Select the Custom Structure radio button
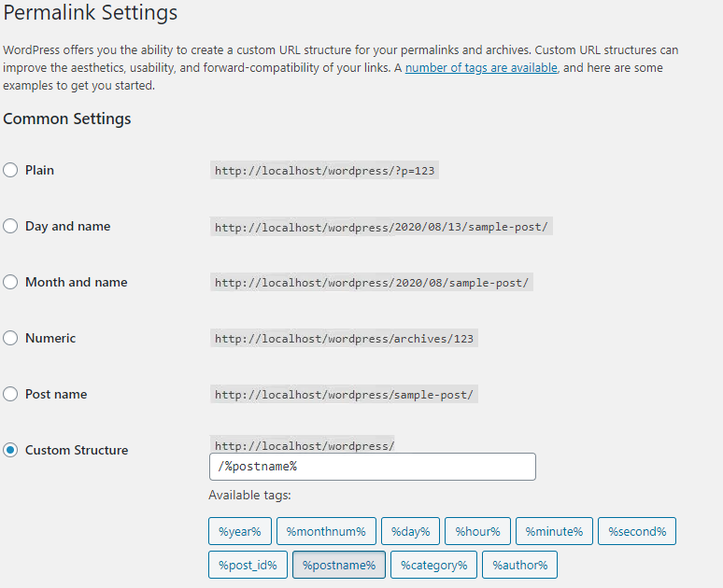The image size is (723, 588). pos(10,450)
